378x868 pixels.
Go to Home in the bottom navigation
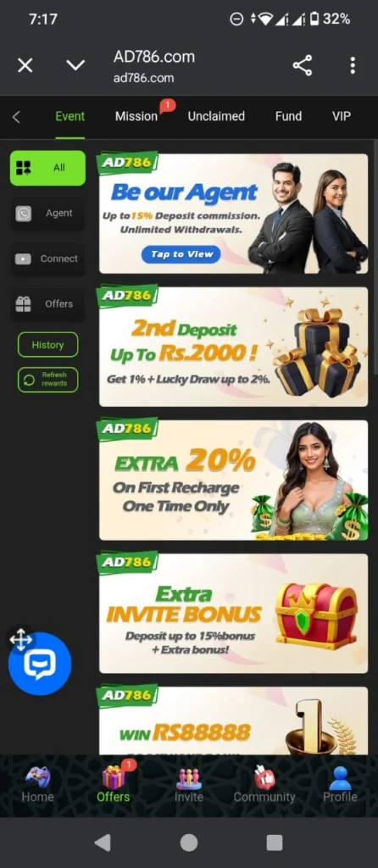pyautogui.click(x=37, y=784)
